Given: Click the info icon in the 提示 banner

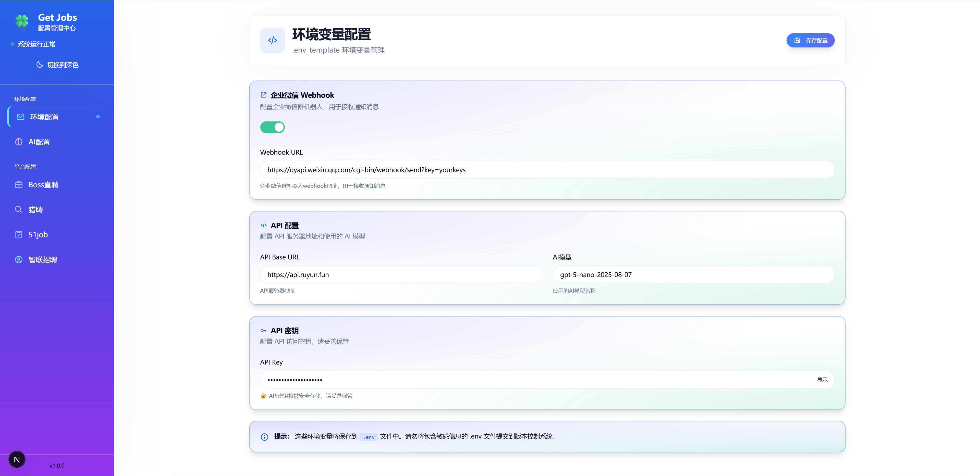Looking at the screenshot, I should click(x=264, y=436).
